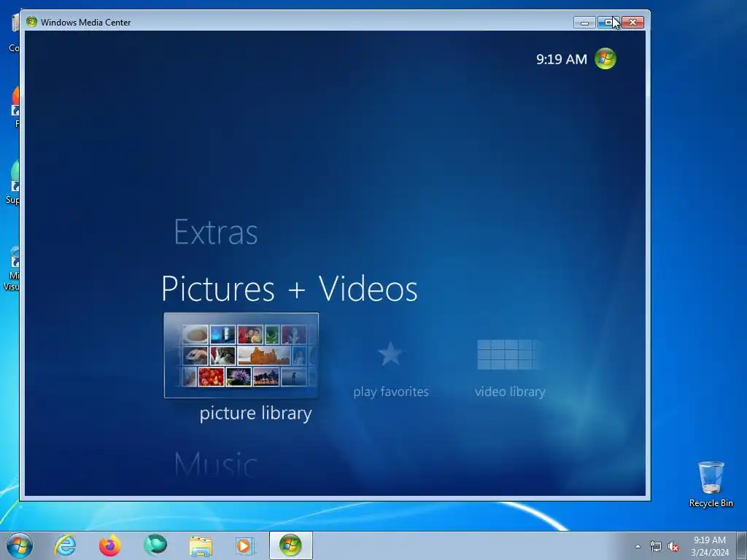Go to the Music menu strip
Image resolution: width=747 pixels, height=560 pixels.
(x=216, y=464)
